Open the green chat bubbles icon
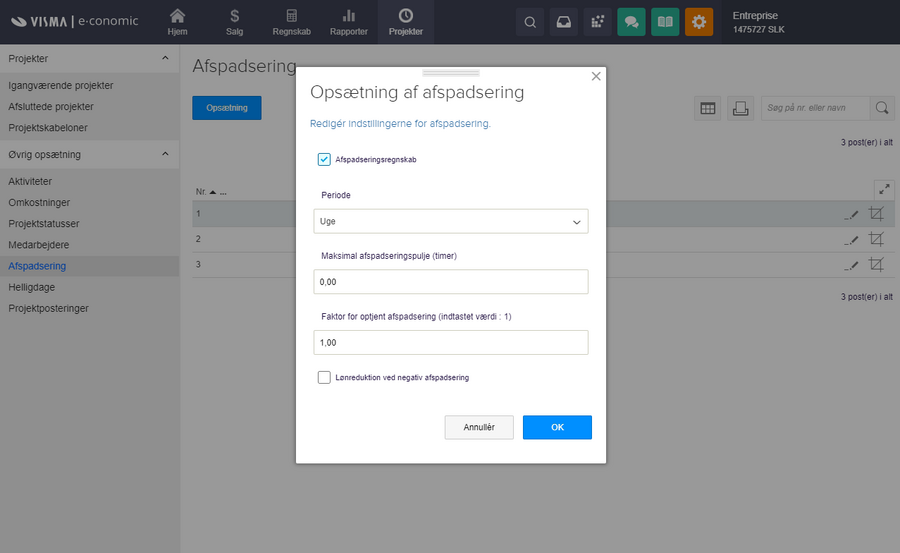This screenshot has width=900, height=553. [x=631, y=22]
